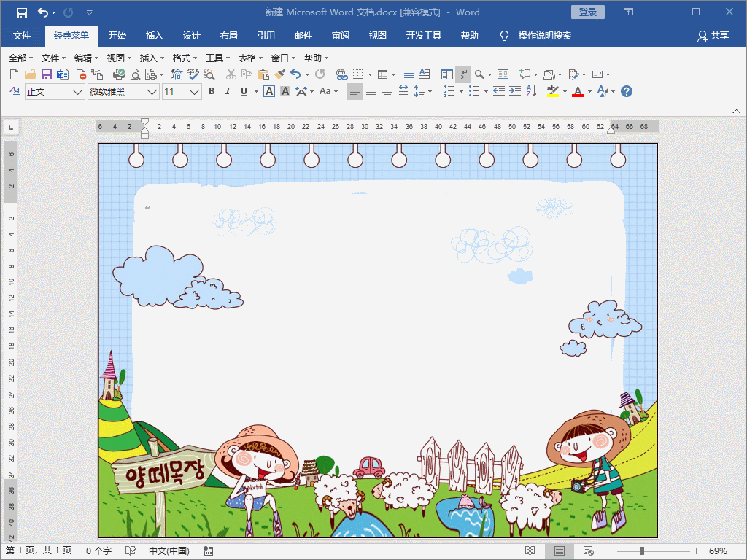Click the print preview magnifier icon
Screen dimensions: 747x560
(135, 74)
